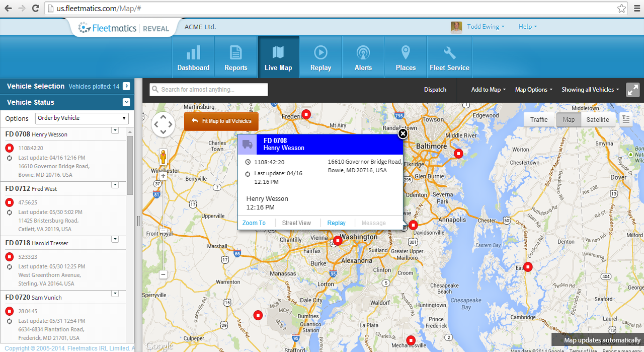Open the Map Options menu
The width and height of the screenshot is (644, 352).
coord(533,90)
